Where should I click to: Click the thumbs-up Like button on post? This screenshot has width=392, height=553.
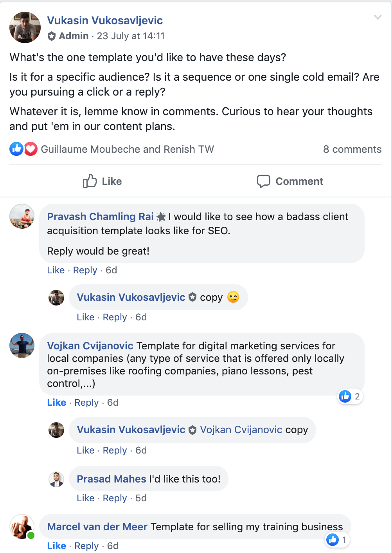(102, 181)
